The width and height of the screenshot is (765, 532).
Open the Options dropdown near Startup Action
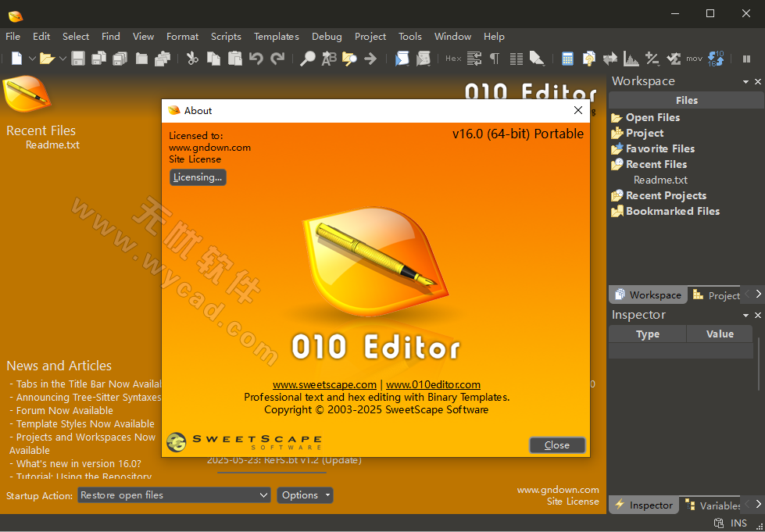[x=305, y=495]
